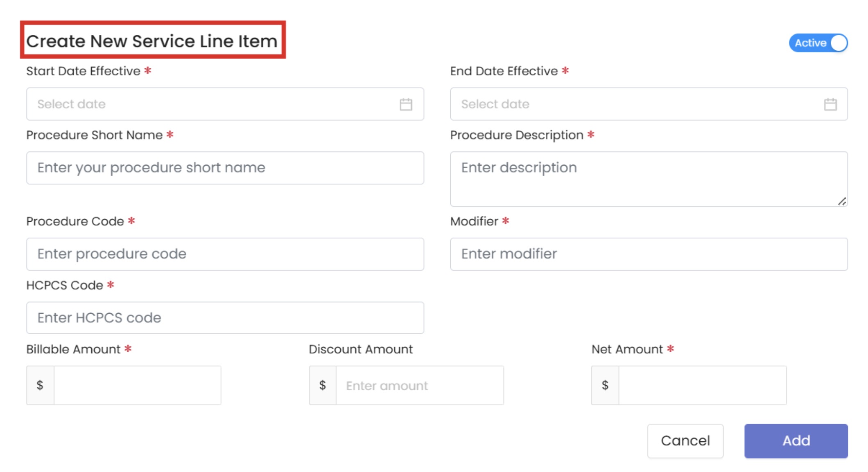868x472 pixels.
Task: Click dollar sign prefix of Billable Amount
Action: coord(40,385)
